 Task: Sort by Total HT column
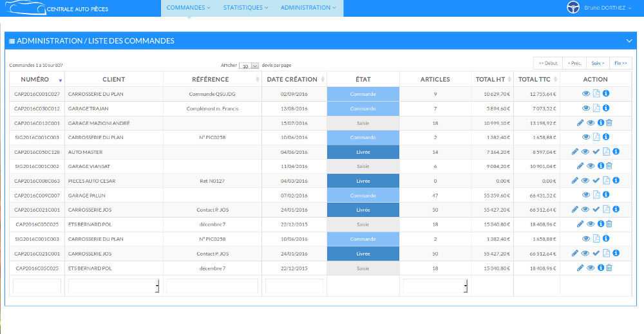click(493, 79)
